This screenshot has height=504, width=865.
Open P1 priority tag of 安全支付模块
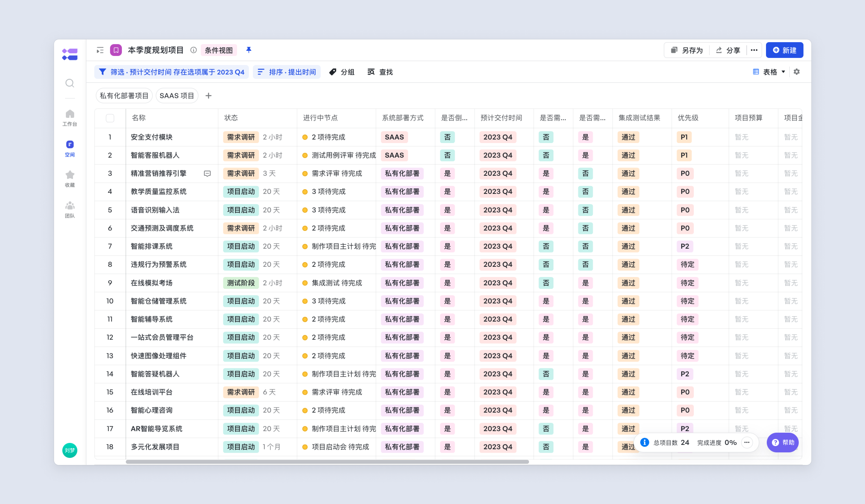684,137
